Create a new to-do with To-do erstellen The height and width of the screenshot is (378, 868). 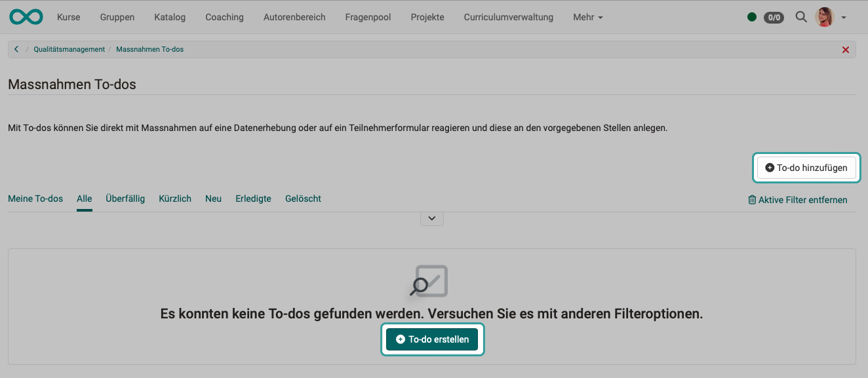432,339
